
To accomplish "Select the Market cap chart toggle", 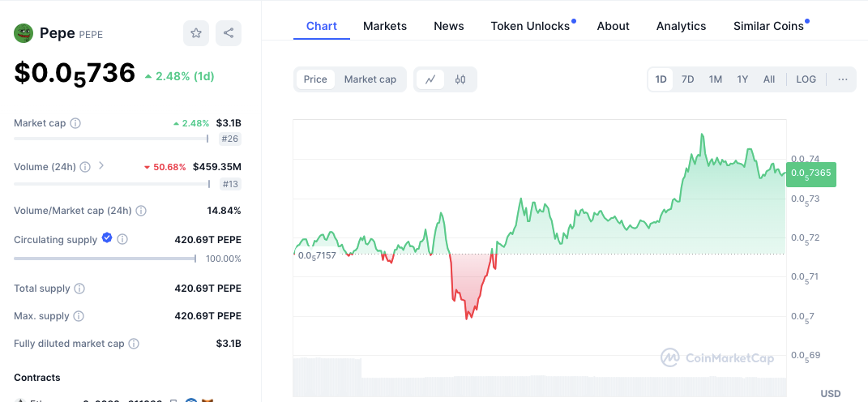I will [370, 79].
